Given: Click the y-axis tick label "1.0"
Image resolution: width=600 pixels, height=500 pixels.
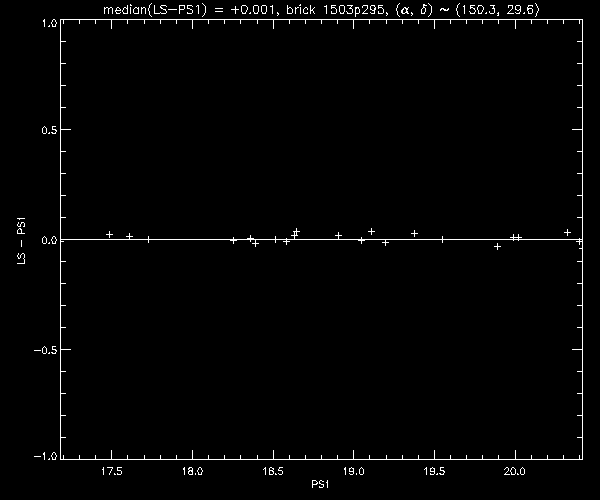Looking at the screenshot, I should click(49, 23).
